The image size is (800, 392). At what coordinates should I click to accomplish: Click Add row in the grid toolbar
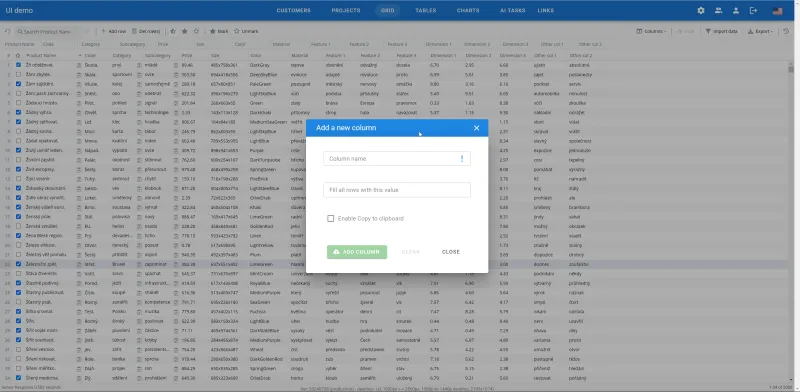(x=113, y=31)
